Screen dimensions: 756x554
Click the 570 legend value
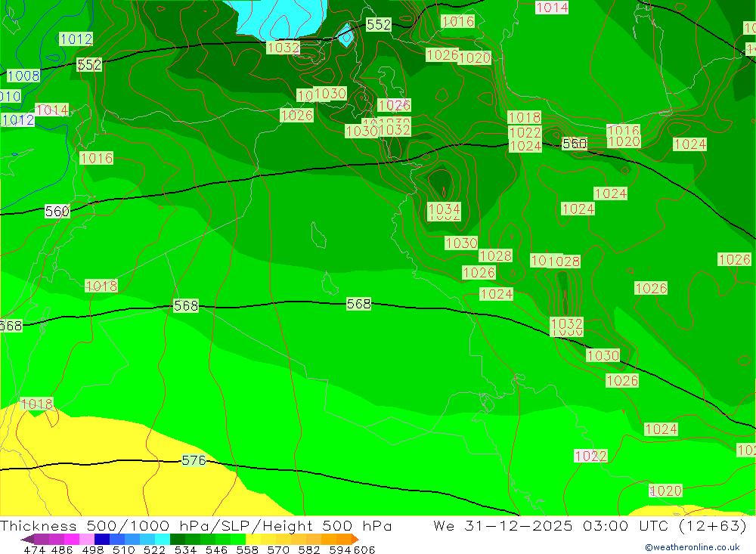point(277,549)
